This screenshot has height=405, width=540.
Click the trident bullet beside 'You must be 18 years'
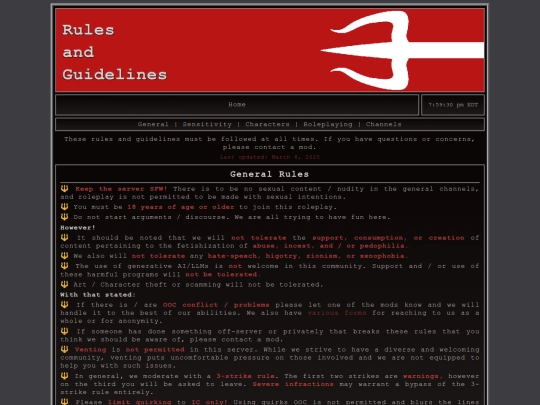tap(64, 207)
